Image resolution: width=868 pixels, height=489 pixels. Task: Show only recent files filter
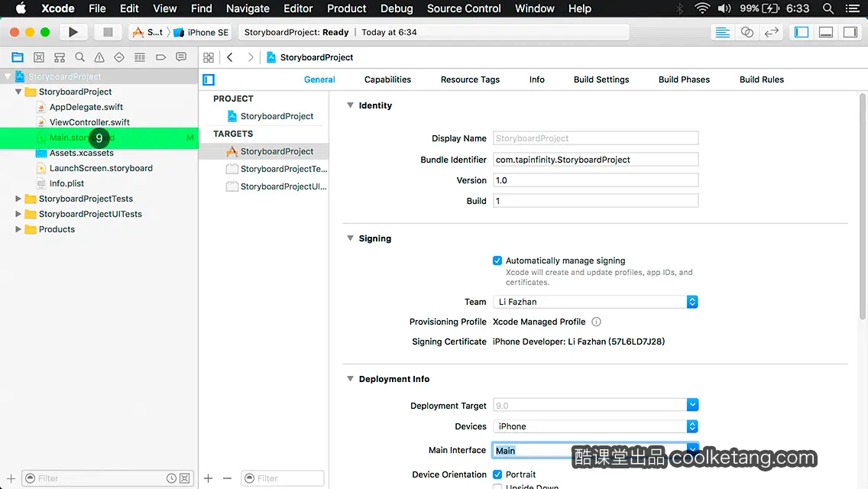[172, 478]
